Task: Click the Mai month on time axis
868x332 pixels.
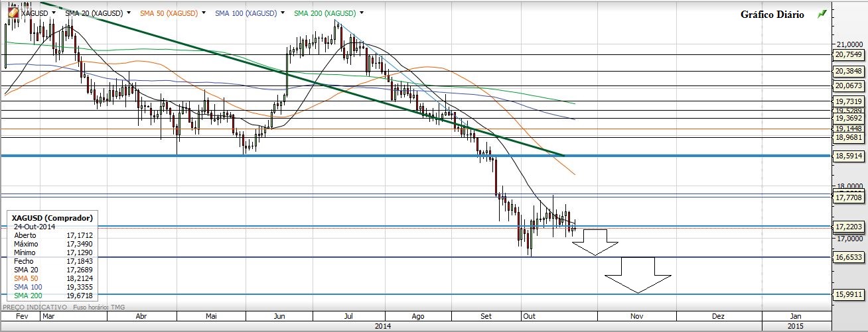Action: coord(212,317)
